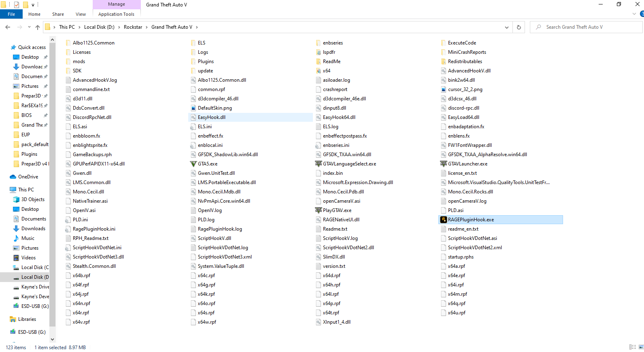Click the Music note icon

tap(16, 238)
